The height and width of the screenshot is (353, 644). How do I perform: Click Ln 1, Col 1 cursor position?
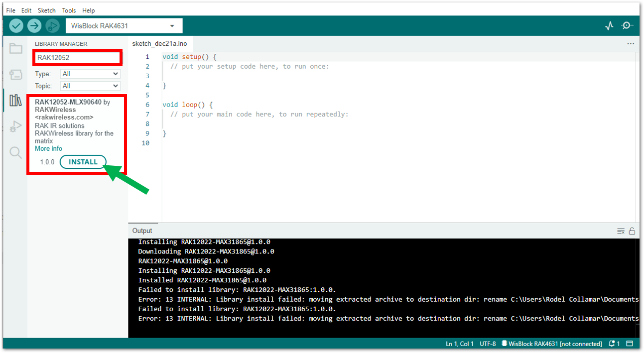[x=460, y=344]
